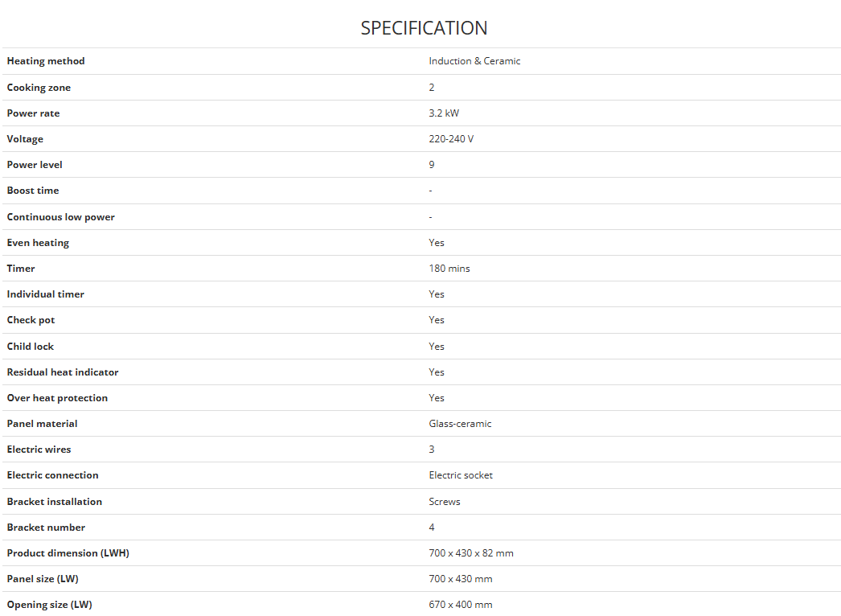Click the 3.2 kW power rate value
841x616 pixels.
coord(444,113)
